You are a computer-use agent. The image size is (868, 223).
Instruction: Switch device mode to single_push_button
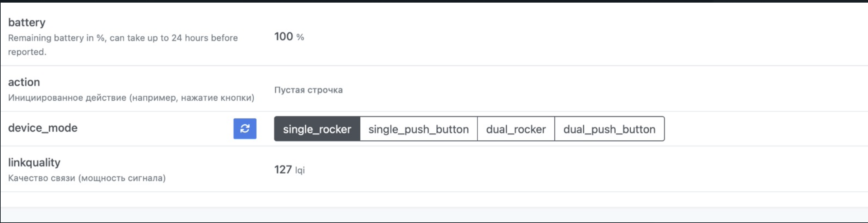tap(419, 129)
